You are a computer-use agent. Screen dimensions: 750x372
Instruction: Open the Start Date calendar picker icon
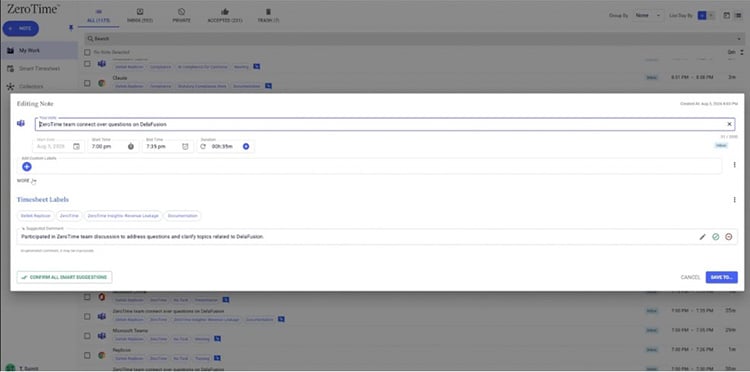click(77, 146)
